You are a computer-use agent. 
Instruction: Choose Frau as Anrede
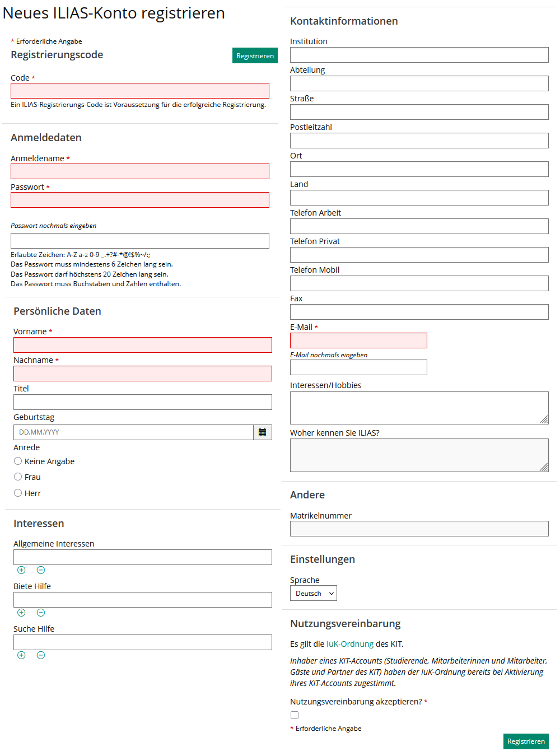point(18,477)
